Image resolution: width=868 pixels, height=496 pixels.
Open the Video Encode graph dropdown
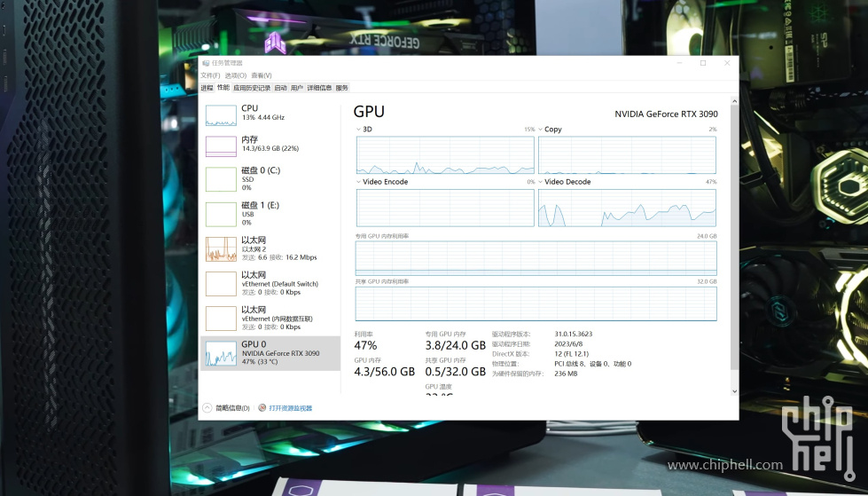(358, 182)
